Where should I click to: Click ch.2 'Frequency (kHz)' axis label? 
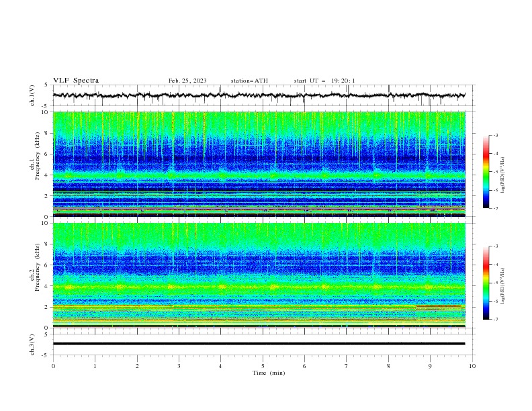tap(38, 267)
